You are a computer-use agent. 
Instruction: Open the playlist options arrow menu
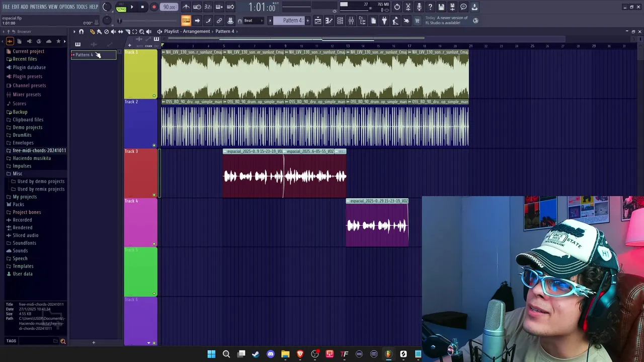74,32
